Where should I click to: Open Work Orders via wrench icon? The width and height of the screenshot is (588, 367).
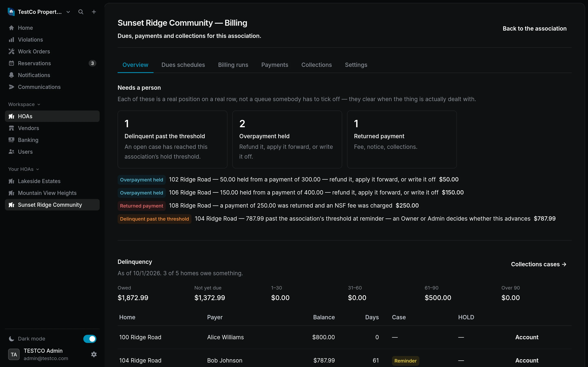point(11,51)
